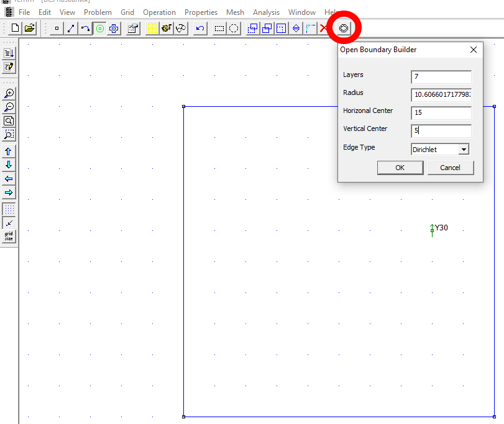Open the File menu
Image resolution: width=504 pixels, height=424 pixels.
(x=24, y=12)
